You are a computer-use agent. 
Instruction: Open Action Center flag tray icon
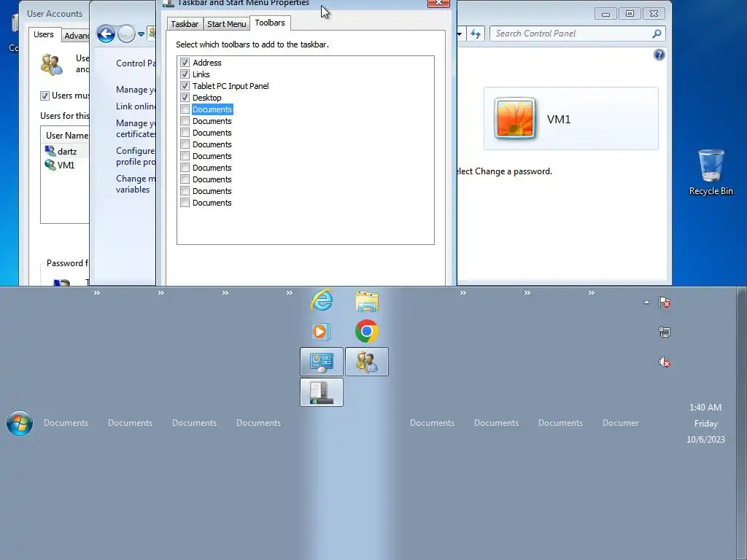click(665, 302)
